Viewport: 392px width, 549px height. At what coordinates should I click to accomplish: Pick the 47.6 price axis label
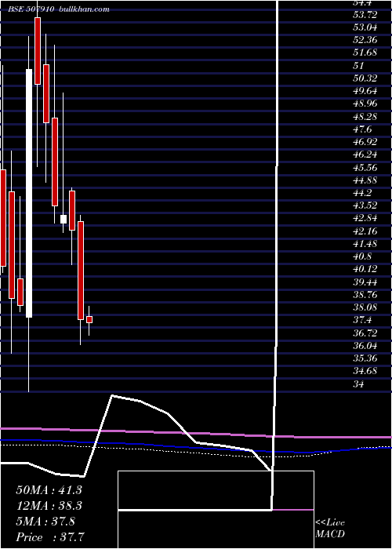[x=362, y=129]
